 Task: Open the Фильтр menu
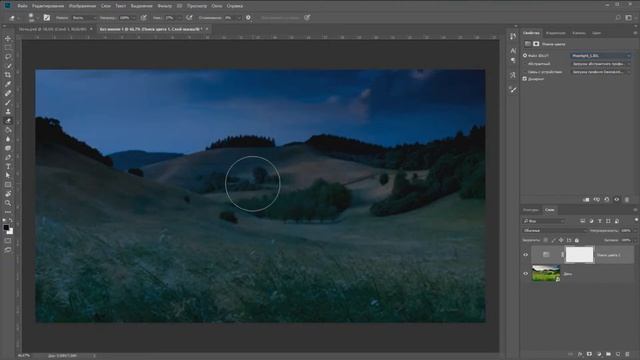point(164,6)
